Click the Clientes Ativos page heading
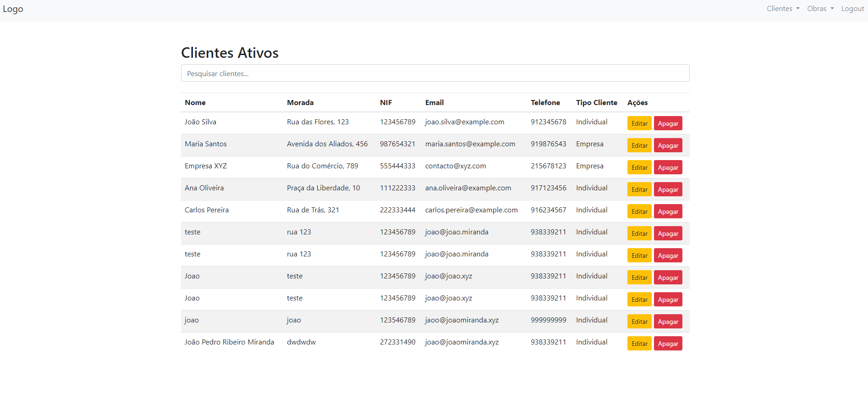The image size is (868, 411). point(230,53)
